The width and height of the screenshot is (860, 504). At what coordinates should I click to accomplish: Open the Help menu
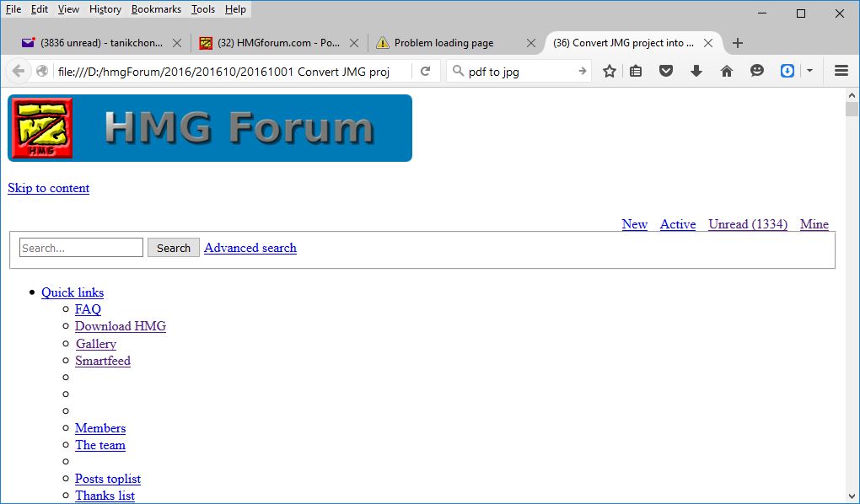(x=235, y=9)
